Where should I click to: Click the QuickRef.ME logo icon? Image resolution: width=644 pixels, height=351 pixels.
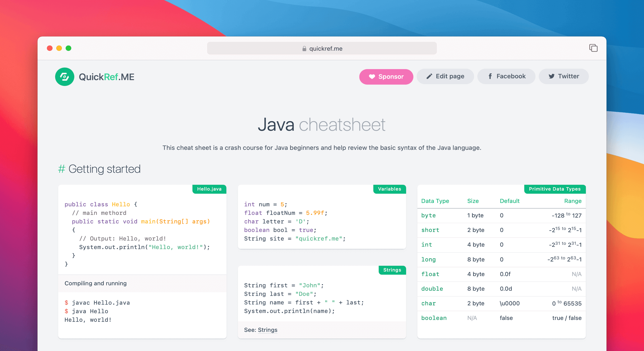tap(65, 76)
